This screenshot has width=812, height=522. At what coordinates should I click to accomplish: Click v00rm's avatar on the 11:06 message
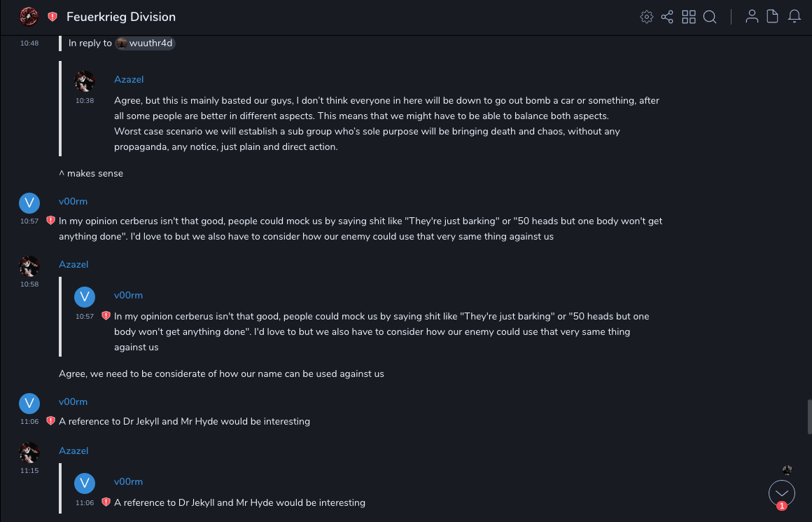[x=29, y=403]
